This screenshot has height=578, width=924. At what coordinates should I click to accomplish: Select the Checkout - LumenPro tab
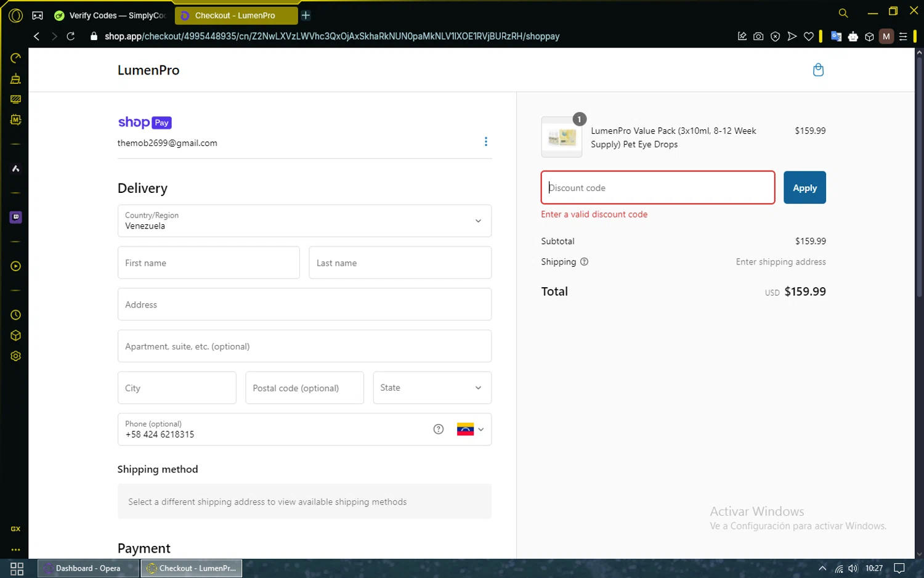pyautogui.click(x=235, y=15)
